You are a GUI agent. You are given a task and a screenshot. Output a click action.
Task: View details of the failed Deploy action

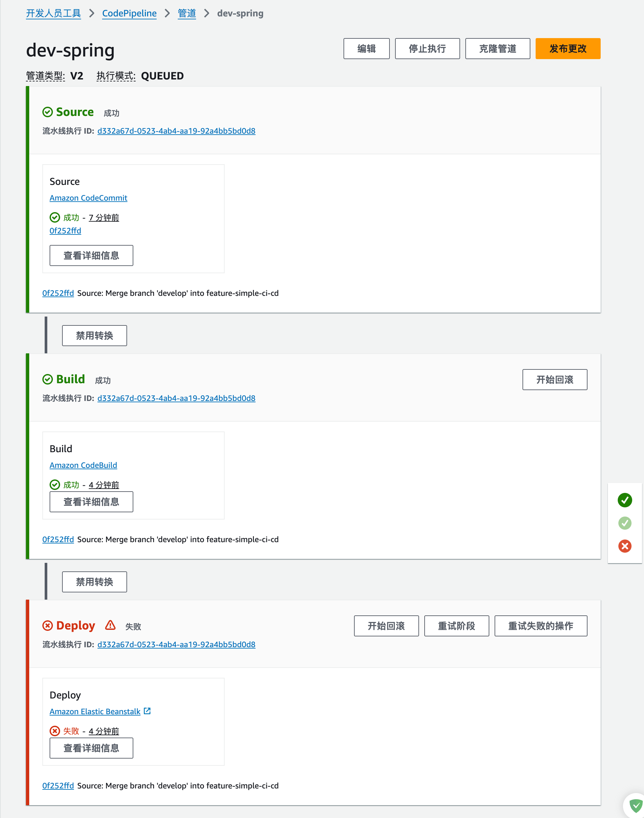click(x=91, y=748)
